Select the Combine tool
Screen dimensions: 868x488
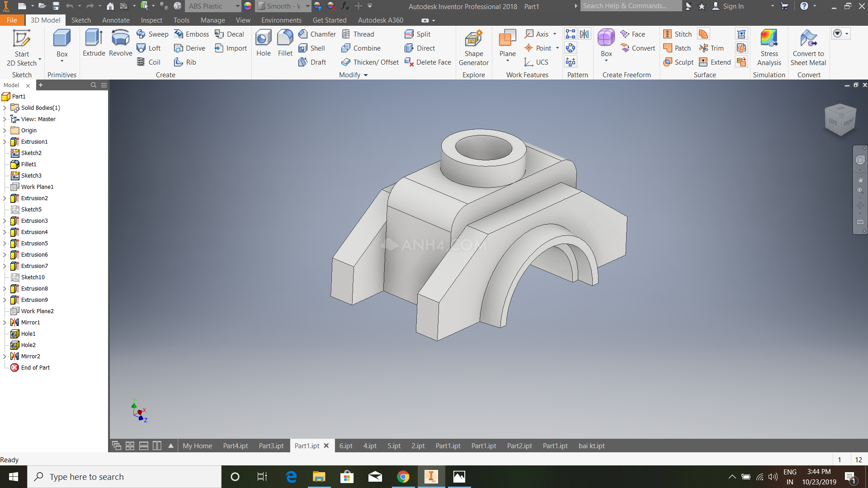361,48
